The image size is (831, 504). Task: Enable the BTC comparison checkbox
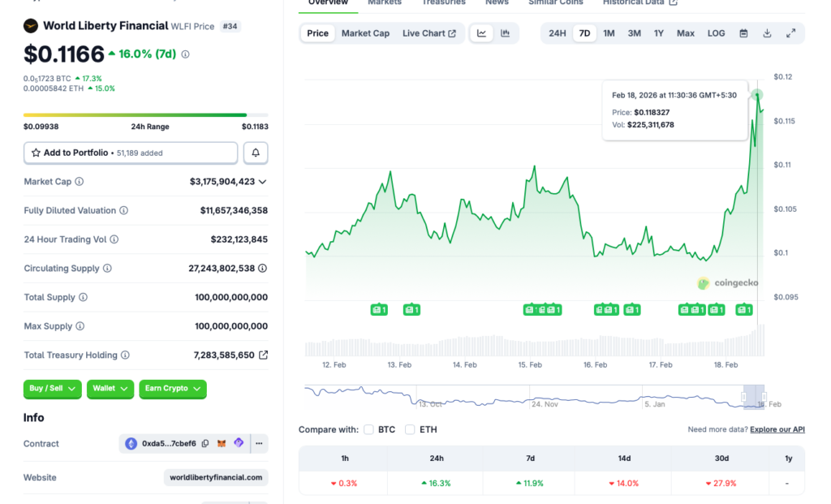(x=369, y=429)
